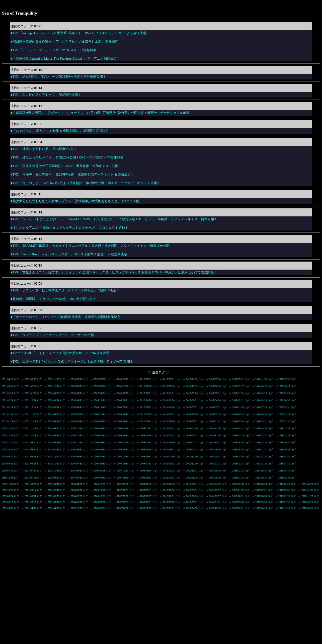Open the 月が導く異世界道中 second PV link
Image resolution: width=322 pixels, height=644 pixels.
pos(72,175)
